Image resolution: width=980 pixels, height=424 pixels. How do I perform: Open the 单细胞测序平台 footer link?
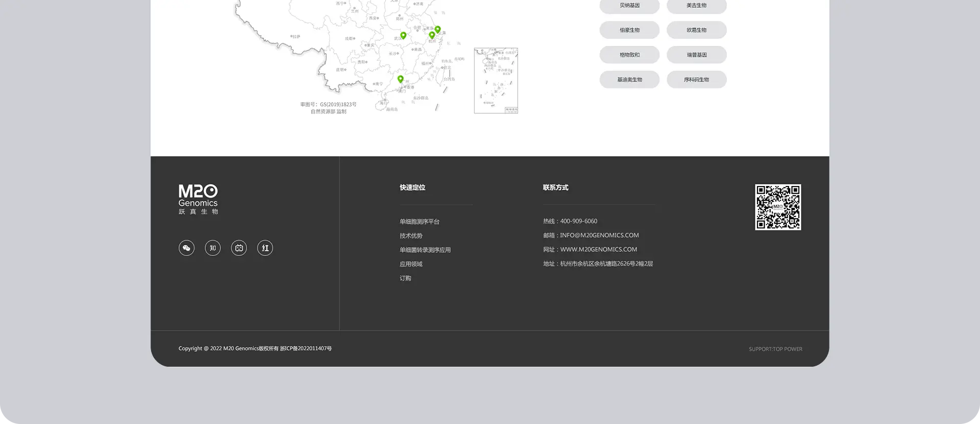[420, 222]
